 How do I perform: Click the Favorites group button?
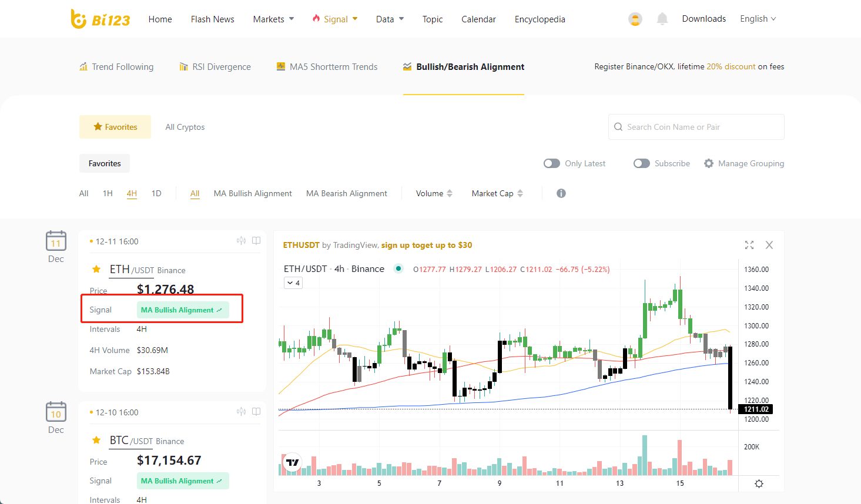click(x=105, y=163)
